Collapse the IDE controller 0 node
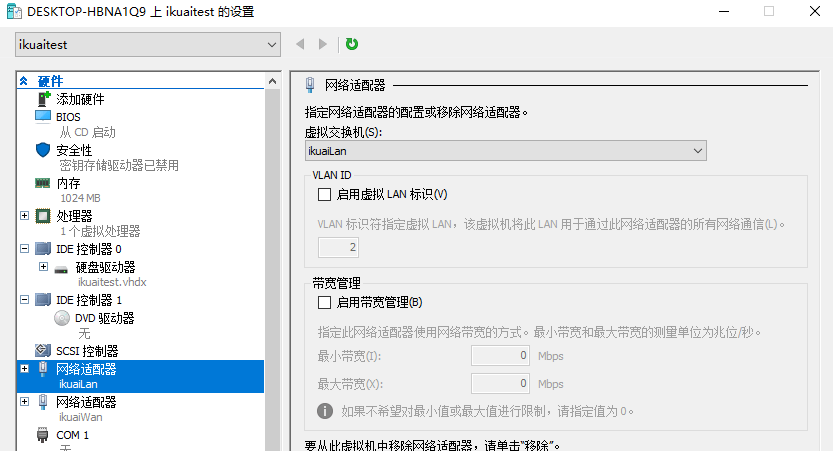The width and height of the screenshot is (833, 451). coord(24,249)
